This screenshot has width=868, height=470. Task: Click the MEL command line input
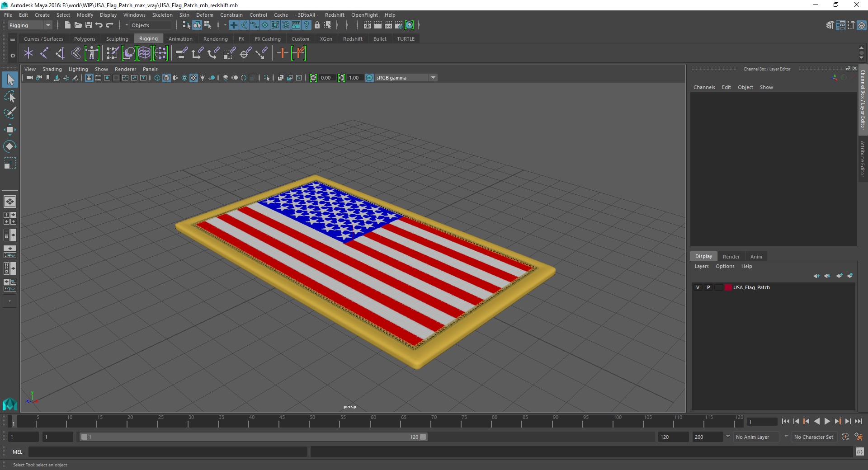coord(168,452)
